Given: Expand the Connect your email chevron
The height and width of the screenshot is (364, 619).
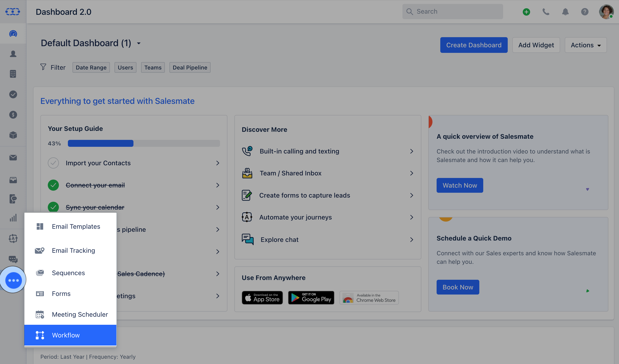Looking at the screenshot, I should click(218, 185).
